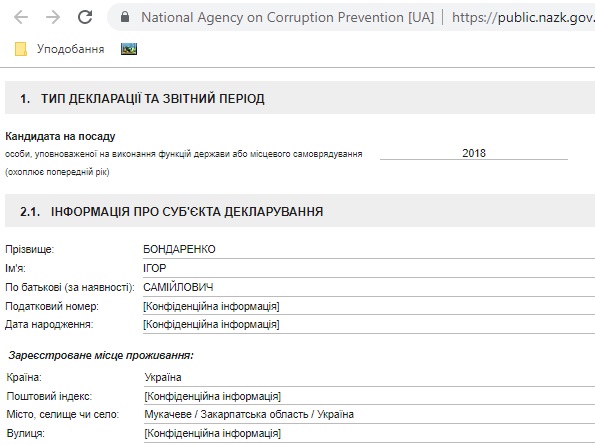The width and height of the screenshot is (595, 445).
Task: View site security lock info
Action: (x=125, y=17)
